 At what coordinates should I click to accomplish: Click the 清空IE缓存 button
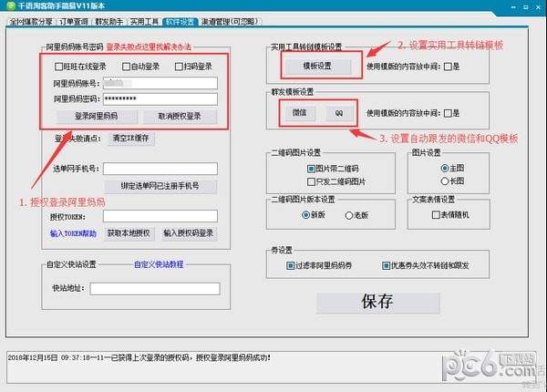point(134,139)
